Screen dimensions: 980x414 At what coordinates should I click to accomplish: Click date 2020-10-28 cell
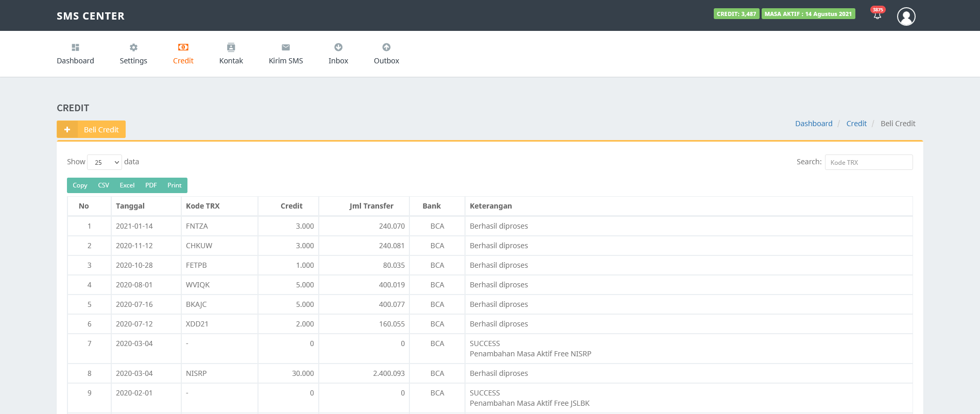[146, 265]
